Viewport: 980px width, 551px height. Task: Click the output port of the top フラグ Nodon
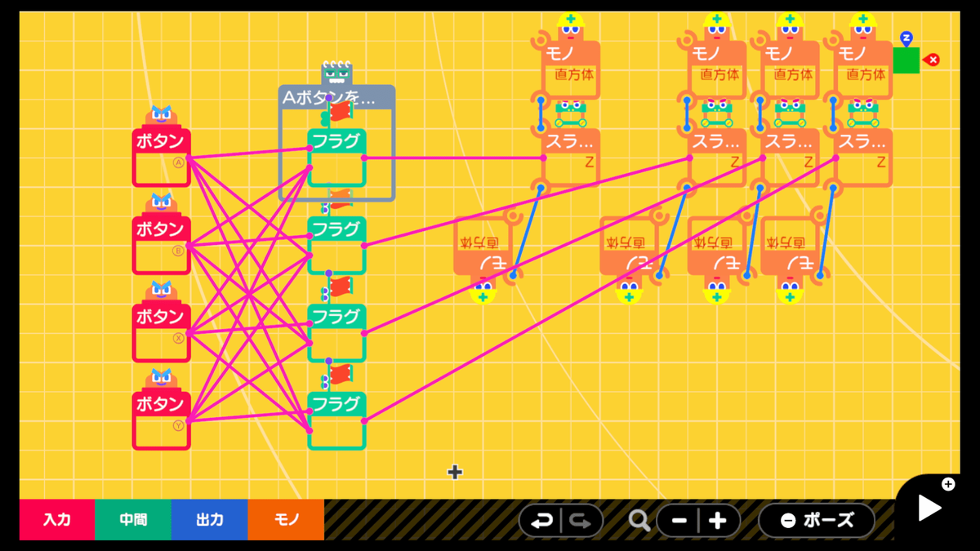[363, 158]
